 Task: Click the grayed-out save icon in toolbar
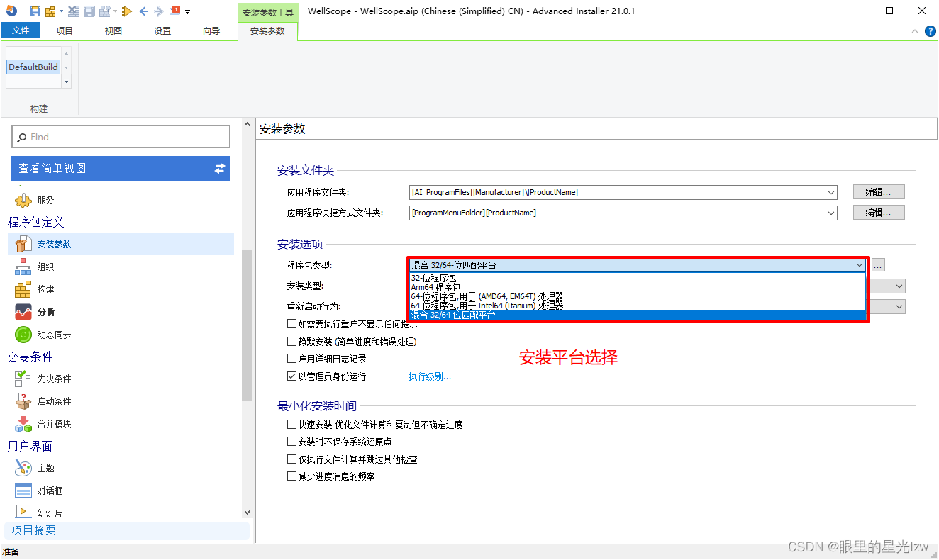pos(89,11)
